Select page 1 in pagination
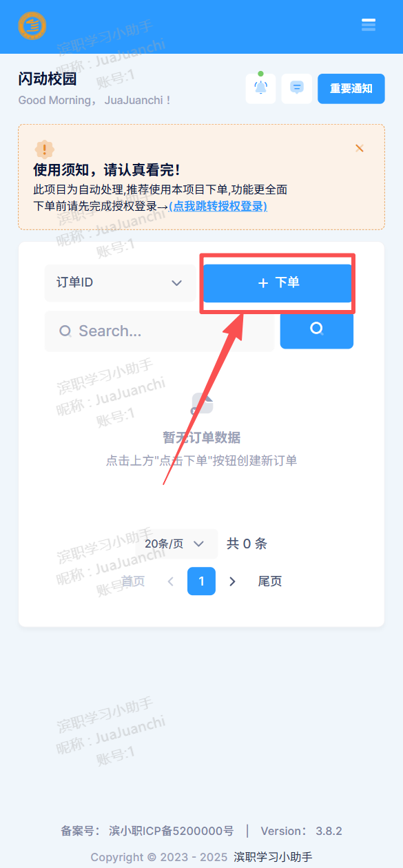This screenshot has height=868, width=403. click(x=201, y=581)
